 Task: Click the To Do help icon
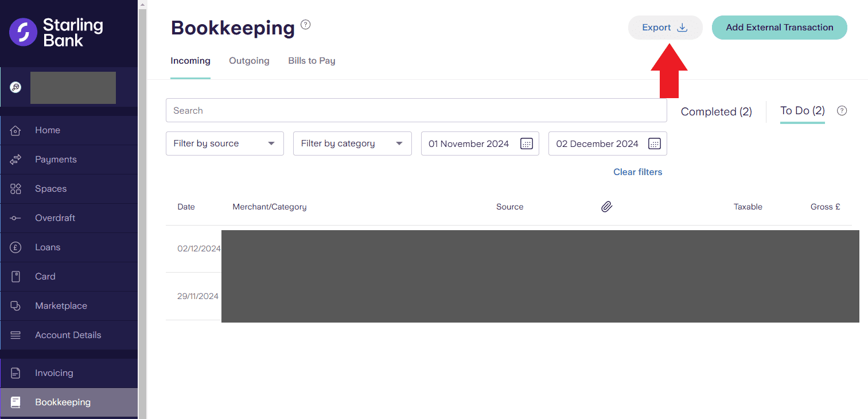(842, 111)
